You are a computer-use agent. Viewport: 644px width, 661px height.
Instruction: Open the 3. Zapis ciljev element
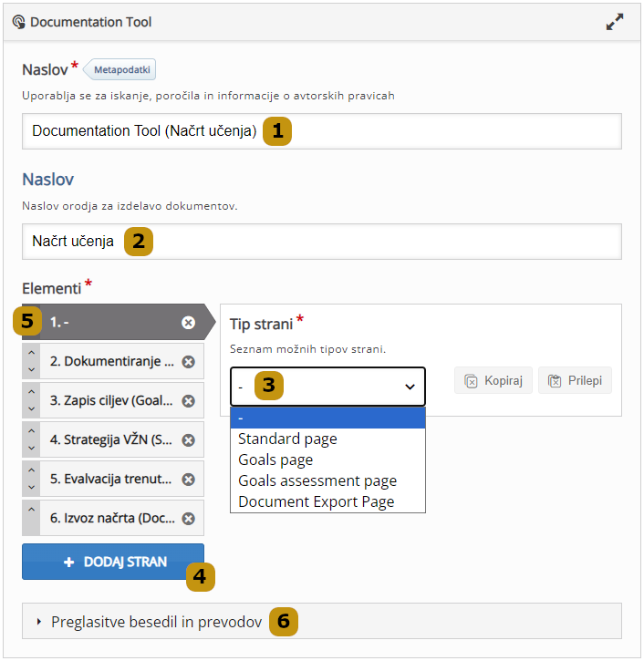click(x=111, y=400)
